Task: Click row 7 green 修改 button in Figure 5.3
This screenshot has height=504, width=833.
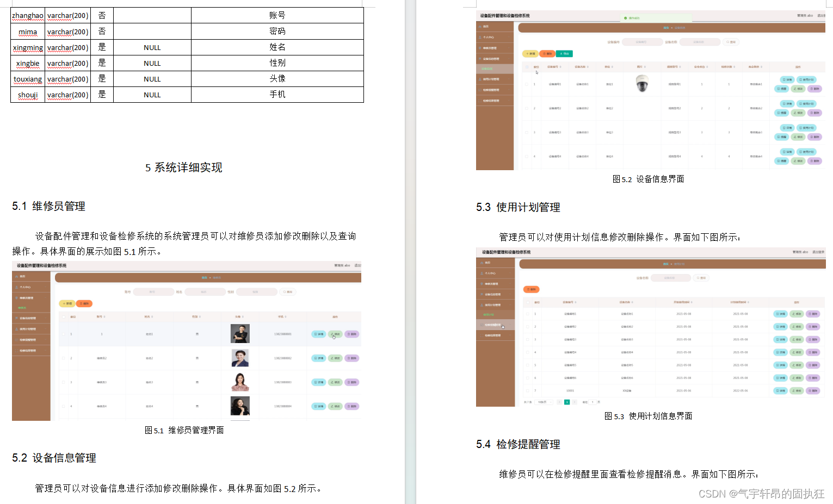Action: [x=797, y=390]
